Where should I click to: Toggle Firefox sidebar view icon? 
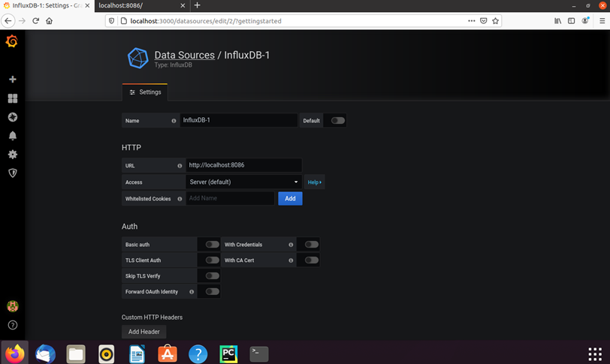[571, 21]
